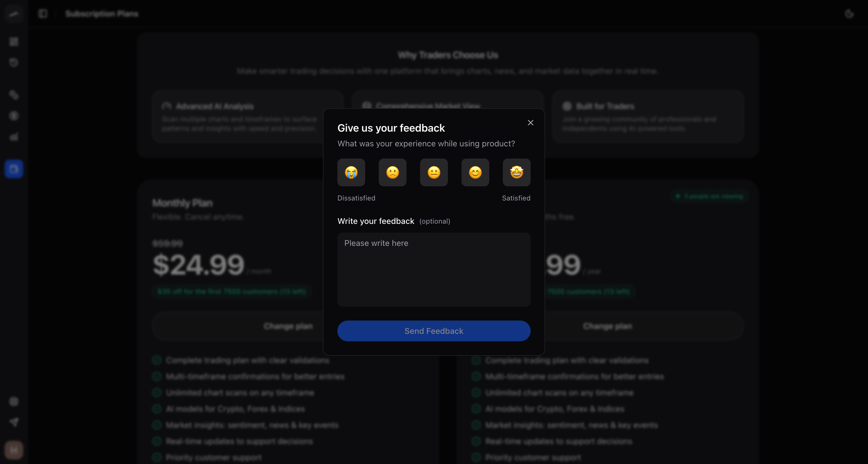Click the 'Monthly Plan' heading
868x464 pixels.
182,203
